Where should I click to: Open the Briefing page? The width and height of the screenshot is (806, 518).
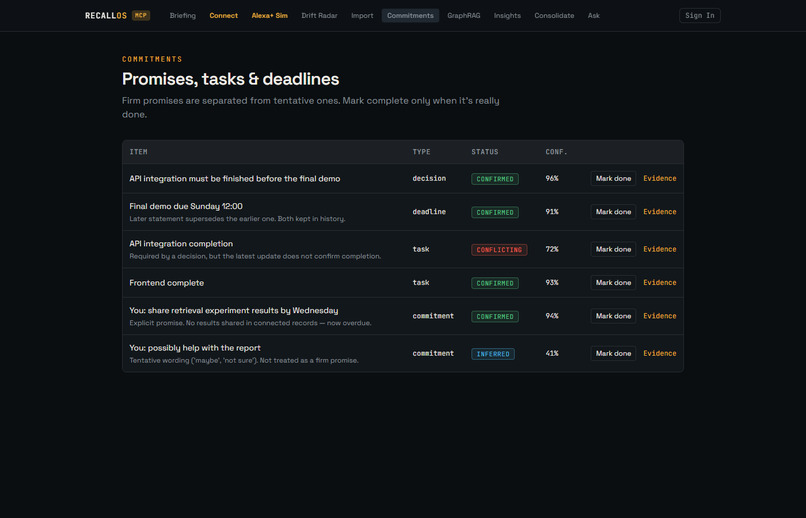point(182,15)
